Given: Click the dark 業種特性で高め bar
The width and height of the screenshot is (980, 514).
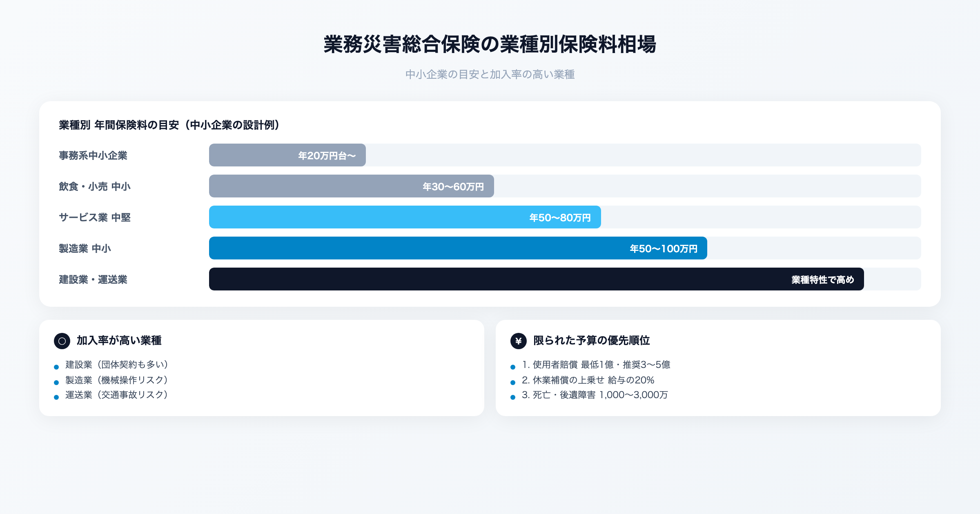Looking at the screenshot, I should (537, 279).
